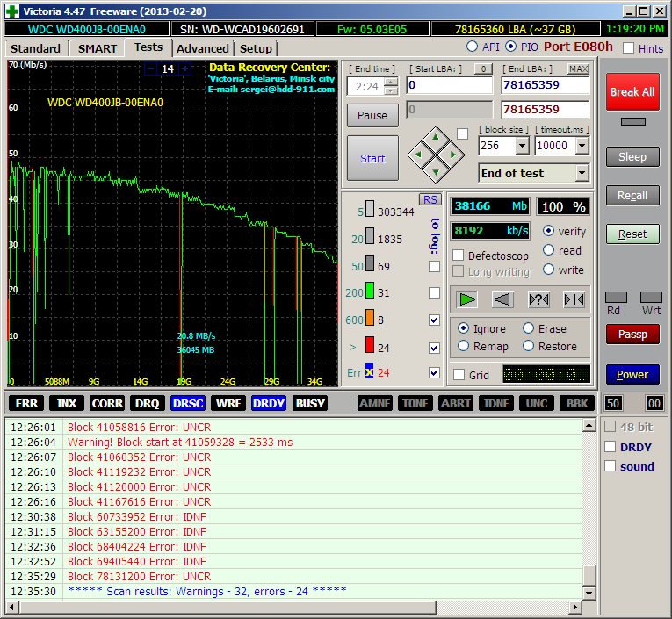Select the PIO mode radio button

tap(510, 47)
